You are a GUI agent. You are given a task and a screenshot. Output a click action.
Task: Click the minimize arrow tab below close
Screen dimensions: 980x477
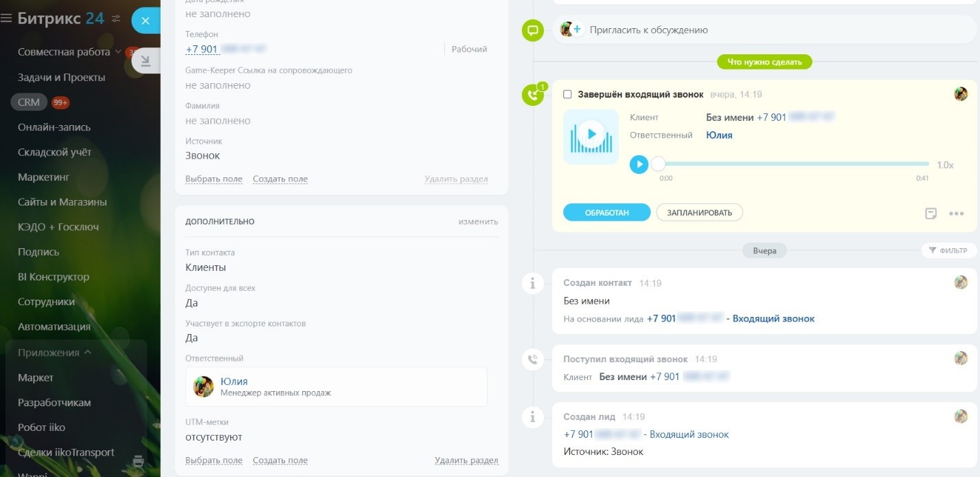click(146, 62)
